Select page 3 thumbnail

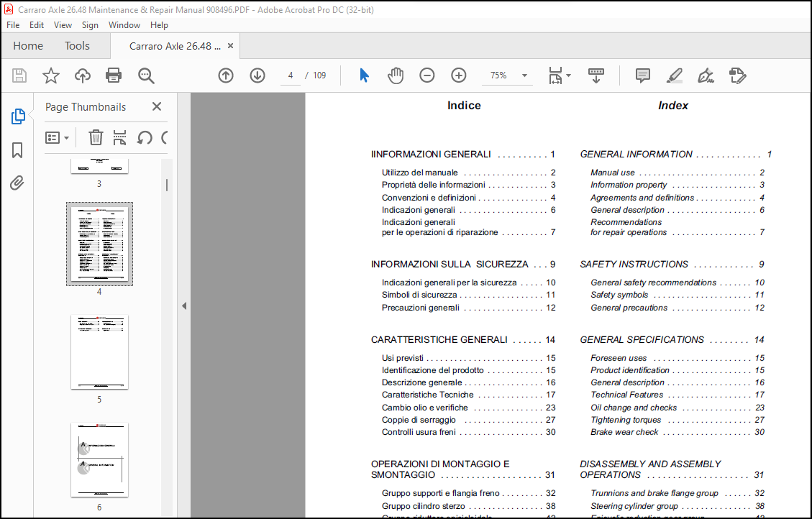tap(99, 166)
